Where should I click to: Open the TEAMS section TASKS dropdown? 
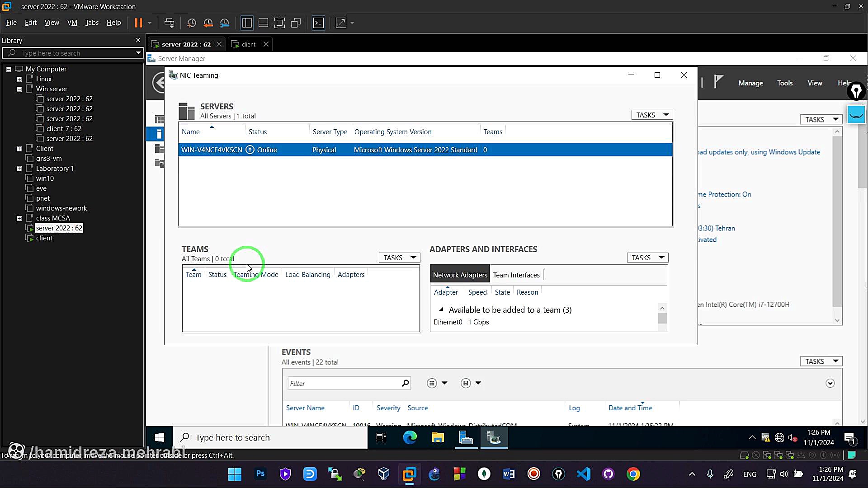tap(399, 258)
